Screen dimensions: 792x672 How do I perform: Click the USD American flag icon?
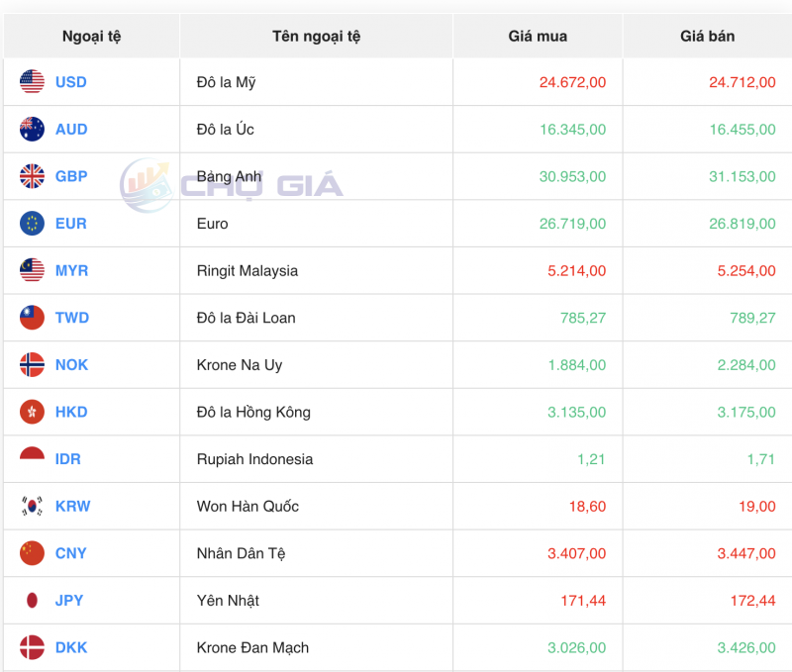coord(31,82)
